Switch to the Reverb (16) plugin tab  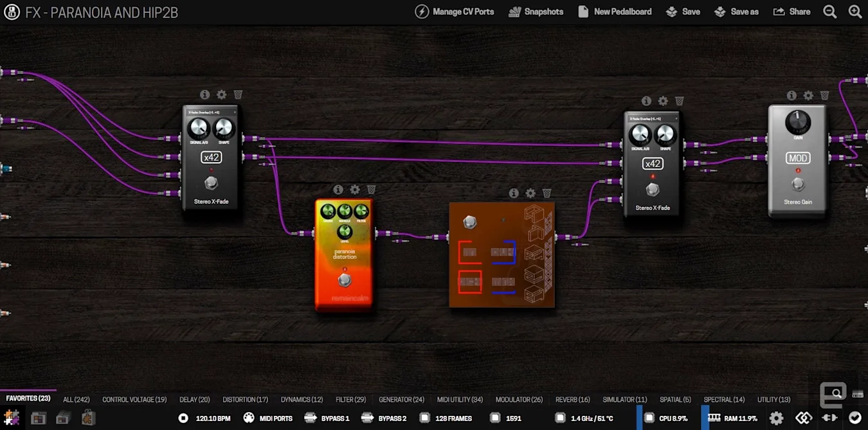click(x=572, y=399)
